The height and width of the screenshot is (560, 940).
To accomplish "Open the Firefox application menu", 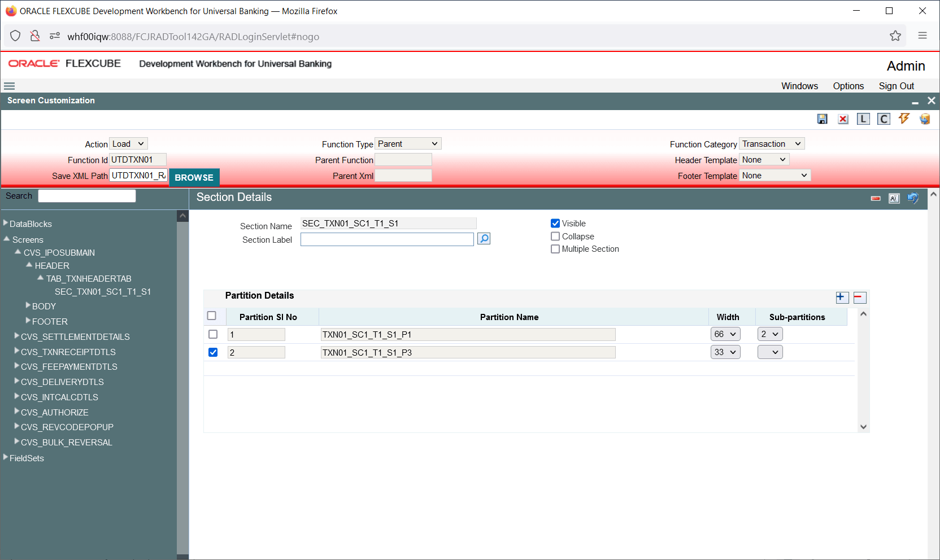I will (x=922, y=36).
